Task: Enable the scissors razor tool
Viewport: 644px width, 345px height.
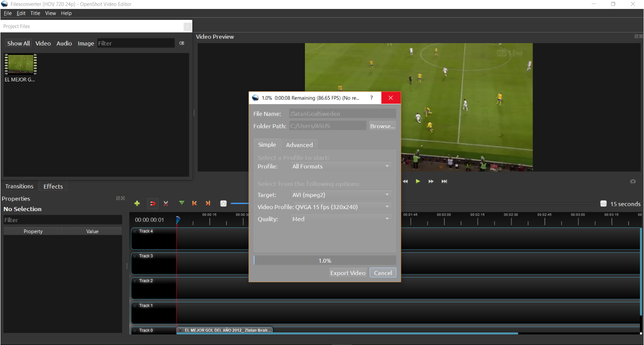Action: tap(166, 203)
